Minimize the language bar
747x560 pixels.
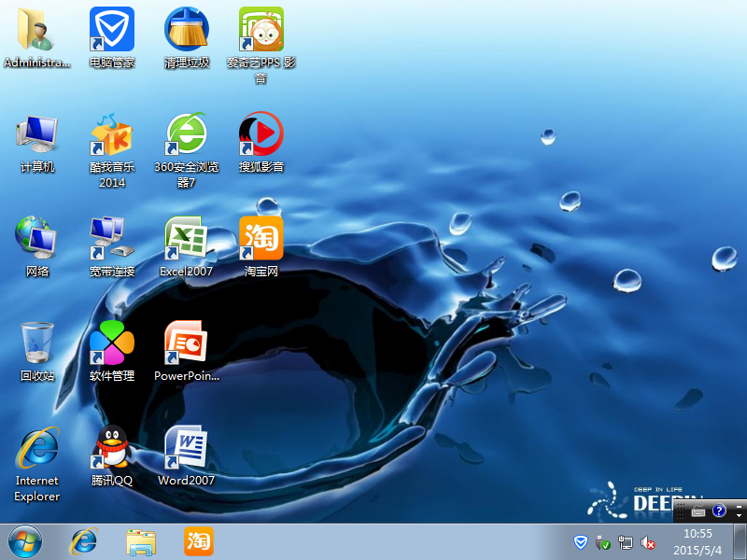[739, 506]
